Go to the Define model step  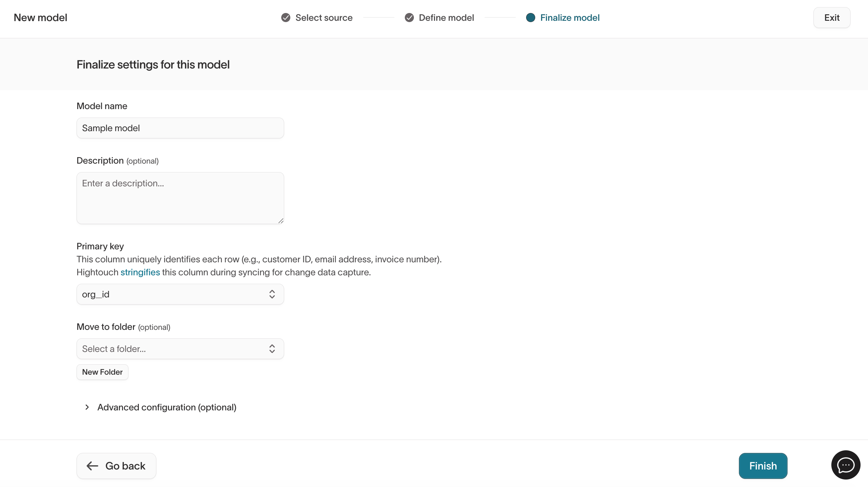click(x=446, y=18)
